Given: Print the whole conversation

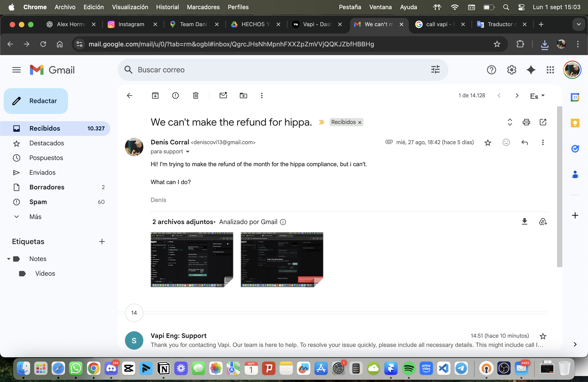Looking at the screenshot, I should pyautogui.click(x=526, y=122).
